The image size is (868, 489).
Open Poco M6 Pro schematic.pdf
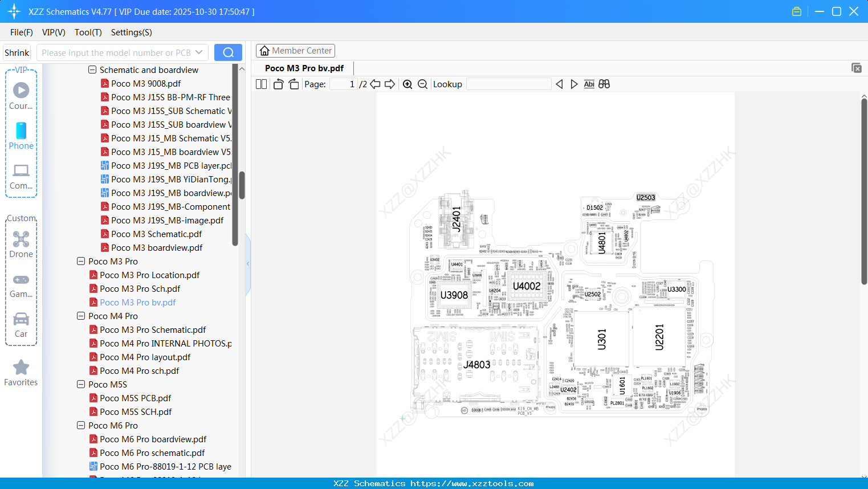point(152,453)
